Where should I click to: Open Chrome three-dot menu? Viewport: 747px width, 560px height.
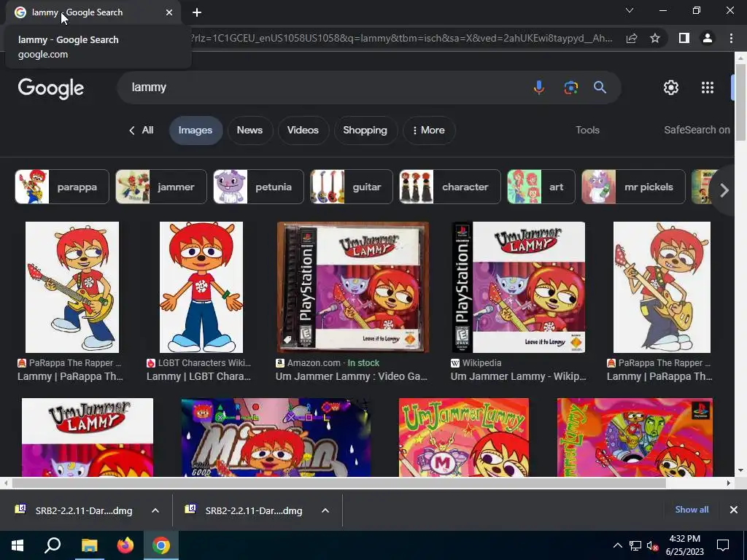(731, 38)
